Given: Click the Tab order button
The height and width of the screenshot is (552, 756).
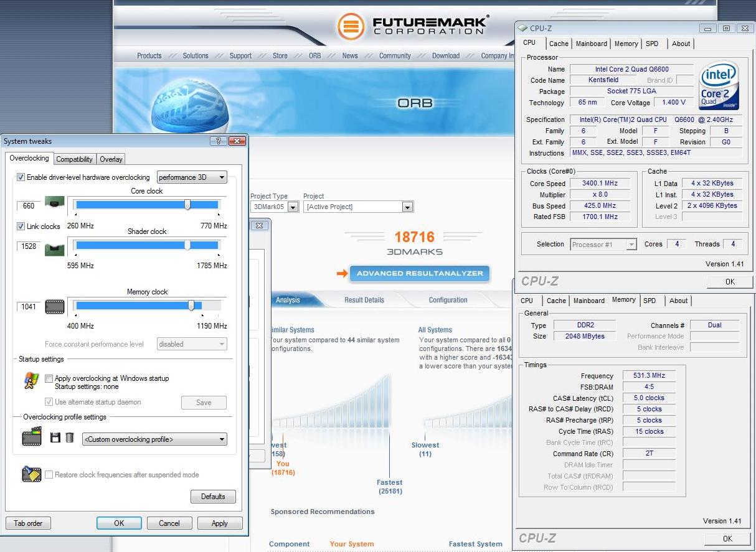Looking at the screenshot, I should pos(28,523).
